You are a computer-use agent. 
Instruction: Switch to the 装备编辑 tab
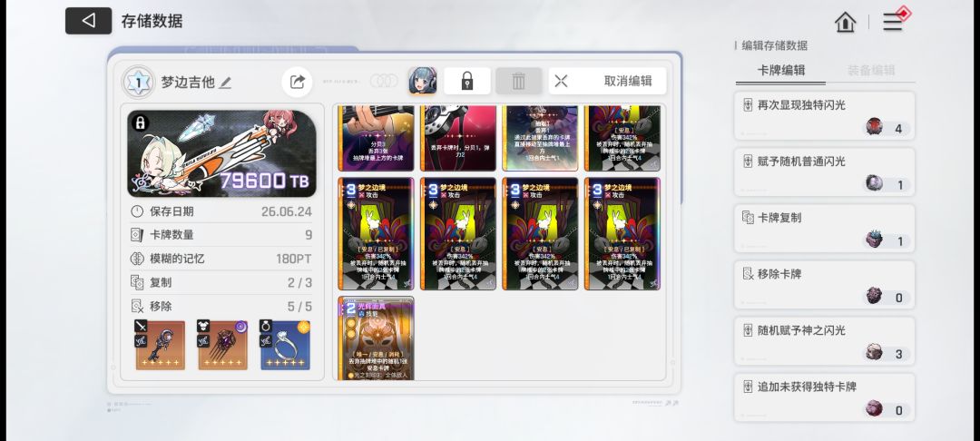pyautogui.click(x=870, y=70)
